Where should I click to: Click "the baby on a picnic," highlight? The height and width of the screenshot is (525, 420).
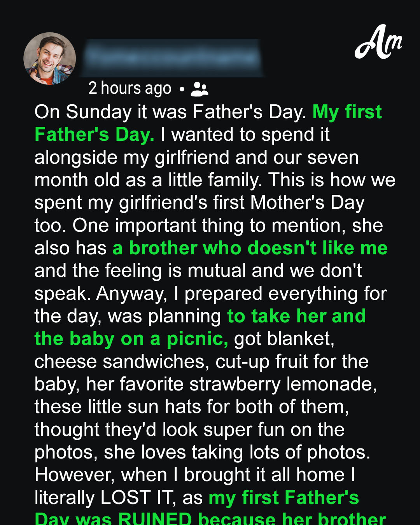[x=131, y=339]
